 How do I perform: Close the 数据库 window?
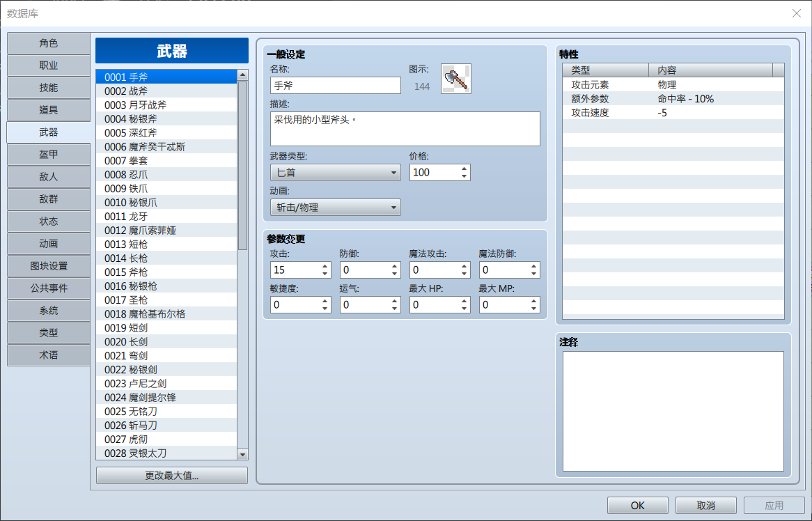(797, 13)
